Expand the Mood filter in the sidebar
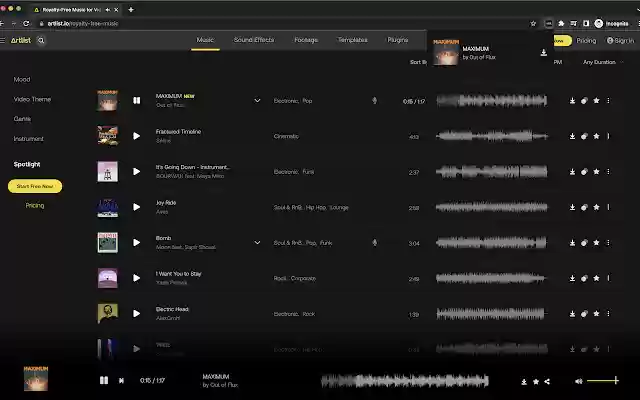640x400 pixels. [x=22, y=80]
